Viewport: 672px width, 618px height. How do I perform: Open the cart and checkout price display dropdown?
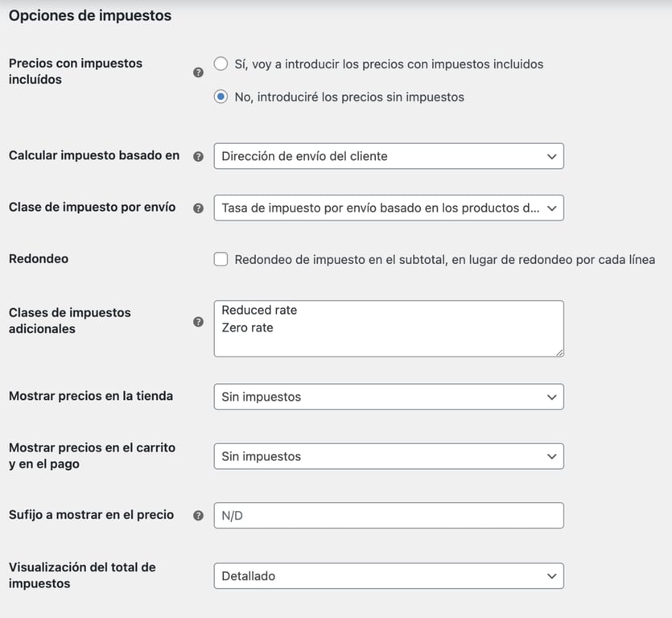388,456
